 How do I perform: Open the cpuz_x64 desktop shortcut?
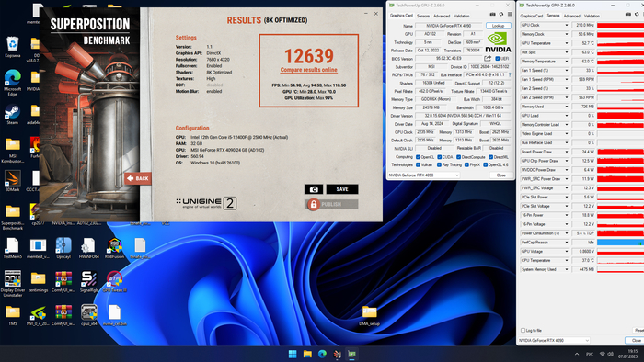click(x=88, y=315)
